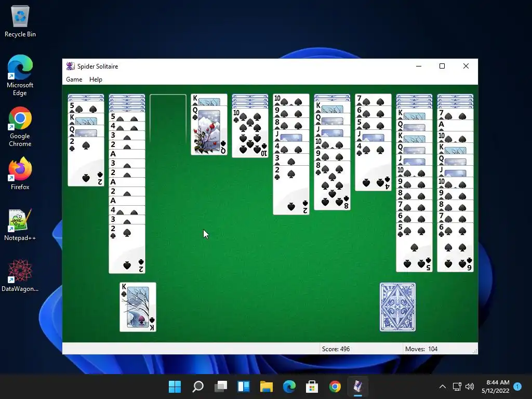532x399 pixels.
Task: Select the 10 of spades in fifth column
Action: (250, 133)
